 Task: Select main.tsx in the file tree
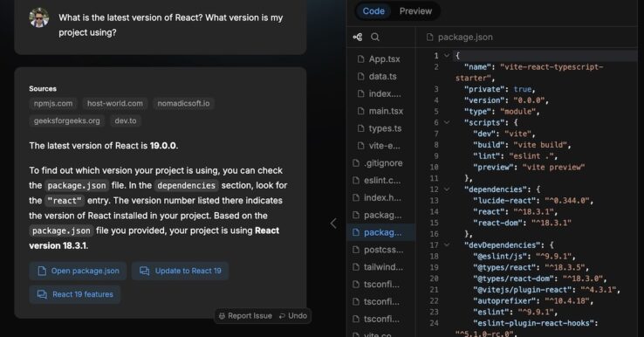[x=380, y=111]
